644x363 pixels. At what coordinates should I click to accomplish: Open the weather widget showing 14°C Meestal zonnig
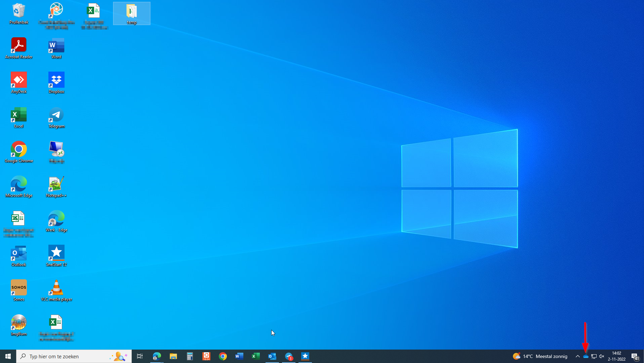click(540, 356)
